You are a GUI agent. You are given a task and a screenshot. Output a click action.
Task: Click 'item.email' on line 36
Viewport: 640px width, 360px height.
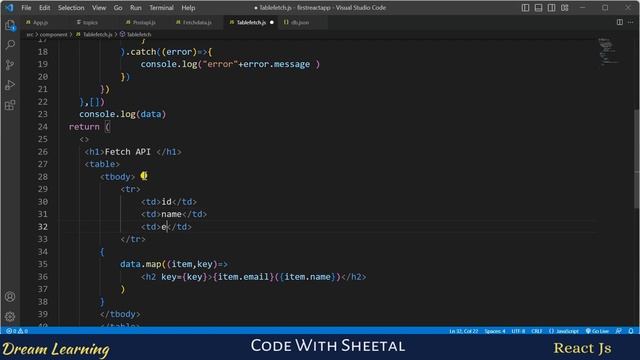pyautogui.click(x=243, y=277)
